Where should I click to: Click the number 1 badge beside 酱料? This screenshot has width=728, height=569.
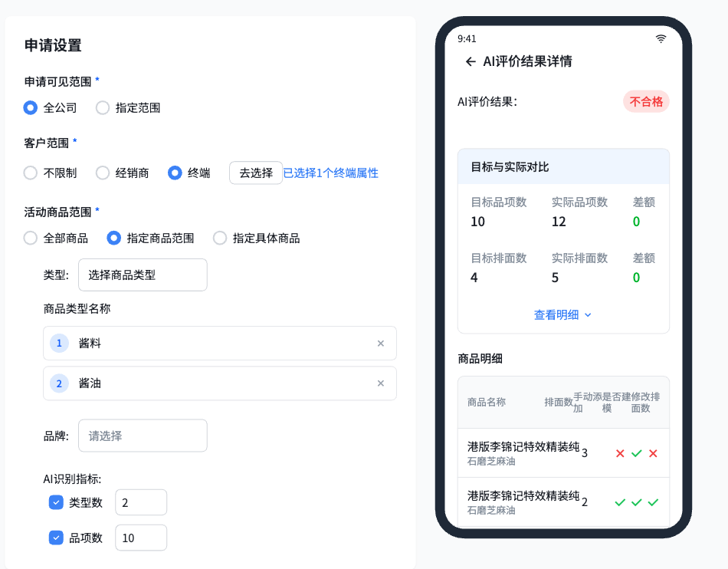(x=60, y=344)
